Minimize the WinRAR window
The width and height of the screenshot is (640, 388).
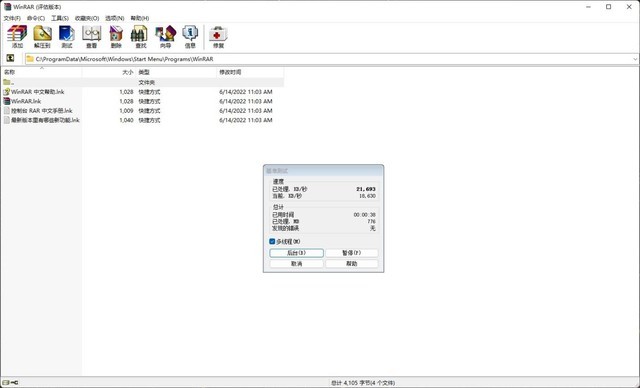[x=589, y=7]
